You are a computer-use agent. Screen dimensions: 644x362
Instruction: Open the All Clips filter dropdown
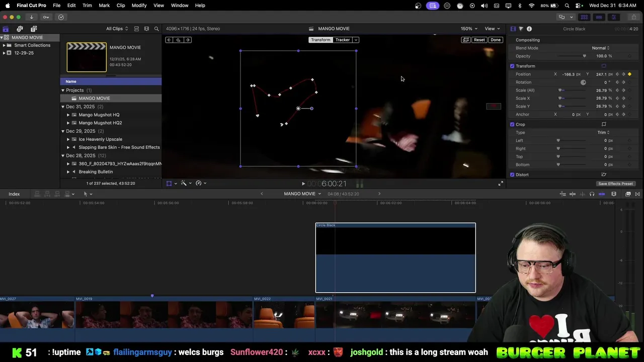coord(117,29)
